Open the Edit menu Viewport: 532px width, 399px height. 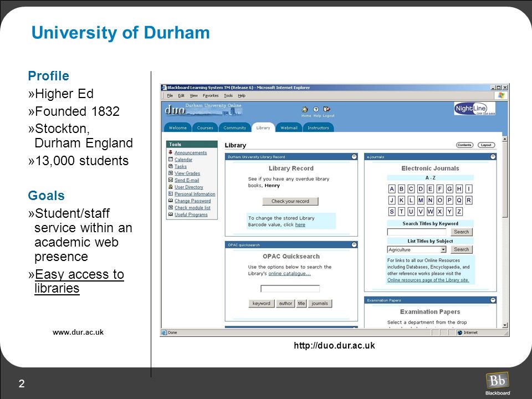[x=181, y=96]
